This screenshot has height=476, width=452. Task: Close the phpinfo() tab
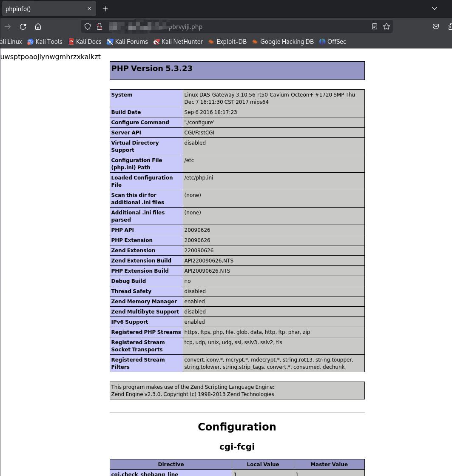click(89, 9)
